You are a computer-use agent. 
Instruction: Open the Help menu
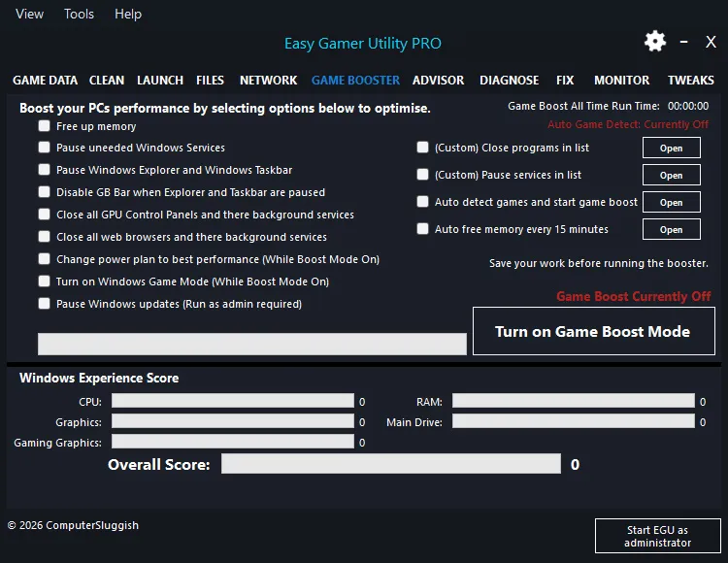(x=128, y=14)
